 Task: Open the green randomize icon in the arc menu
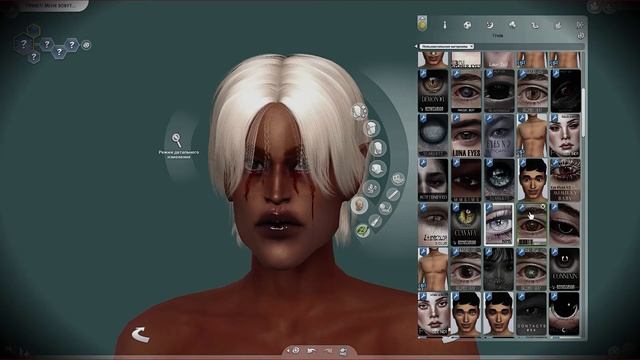tap(362, 231)
